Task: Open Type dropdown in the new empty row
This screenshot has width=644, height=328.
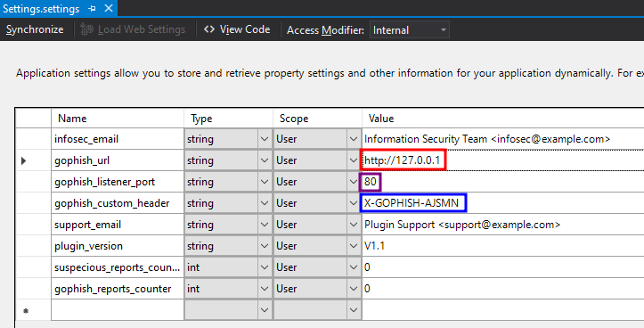Action: [265, 310]
